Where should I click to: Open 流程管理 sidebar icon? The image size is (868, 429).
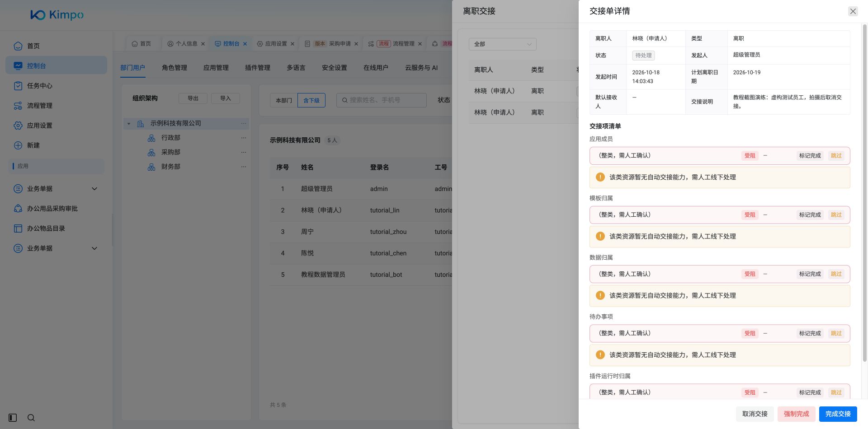click(18, 106)
